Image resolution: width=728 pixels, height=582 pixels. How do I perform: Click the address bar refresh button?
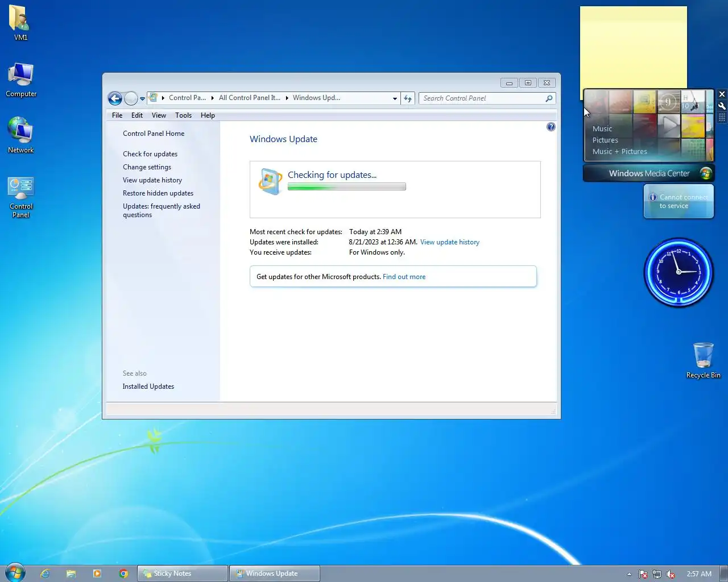tap(408, 98)
